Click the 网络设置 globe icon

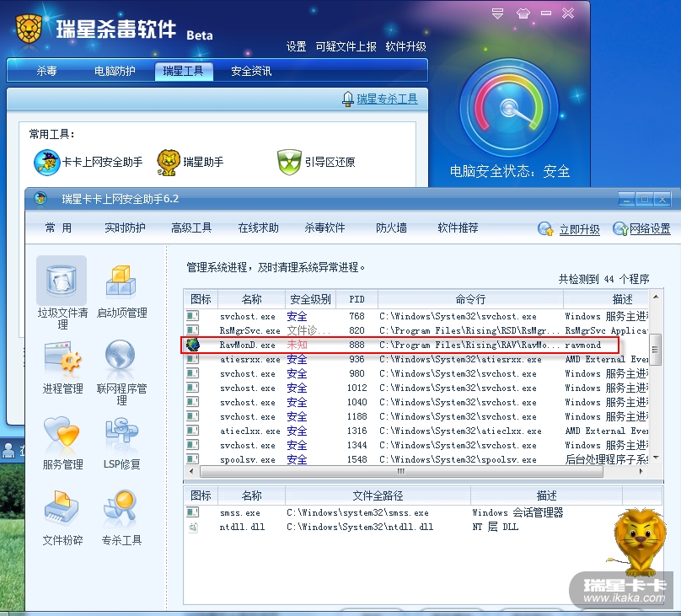620,228
